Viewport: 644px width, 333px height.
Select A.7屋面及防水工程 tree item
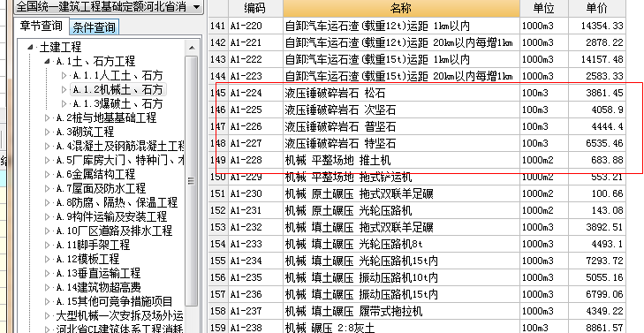point(101,188)
